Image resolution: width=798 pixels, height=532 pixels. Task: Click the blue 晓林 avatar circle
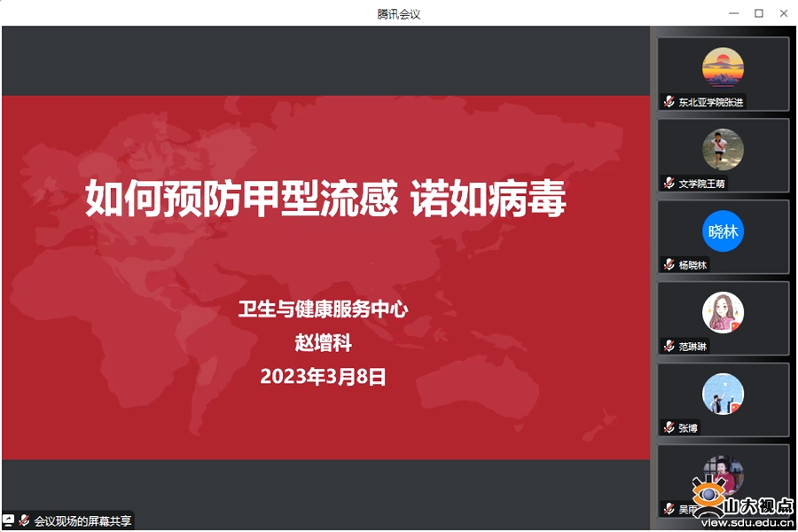coord(723,231)
